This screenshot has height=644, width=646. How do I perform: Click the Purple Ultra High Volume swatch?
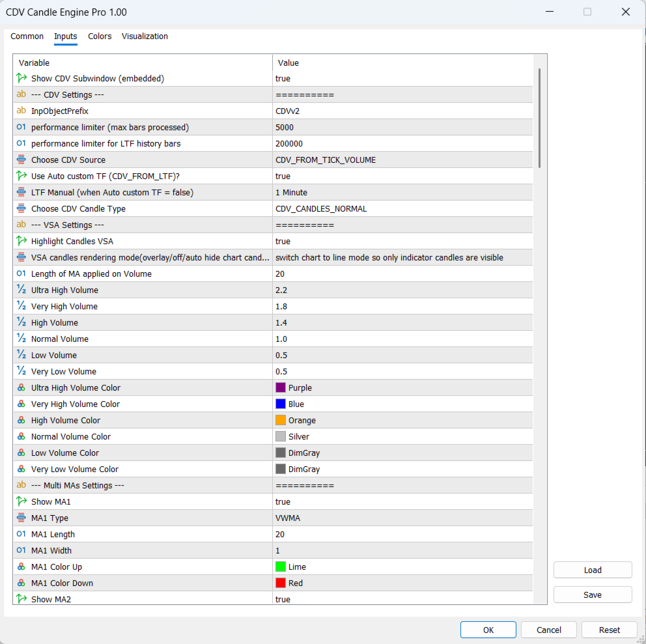click(281, 388)
